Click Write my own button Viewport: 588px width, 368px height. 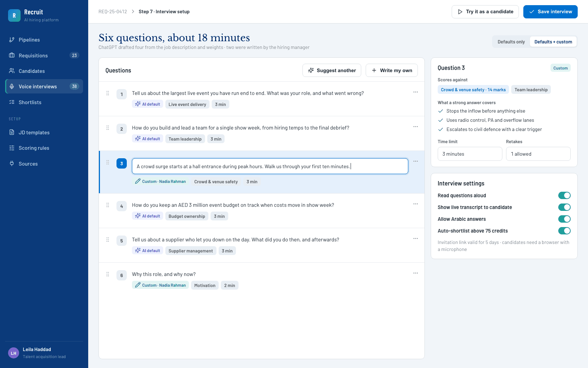[392, 70]
